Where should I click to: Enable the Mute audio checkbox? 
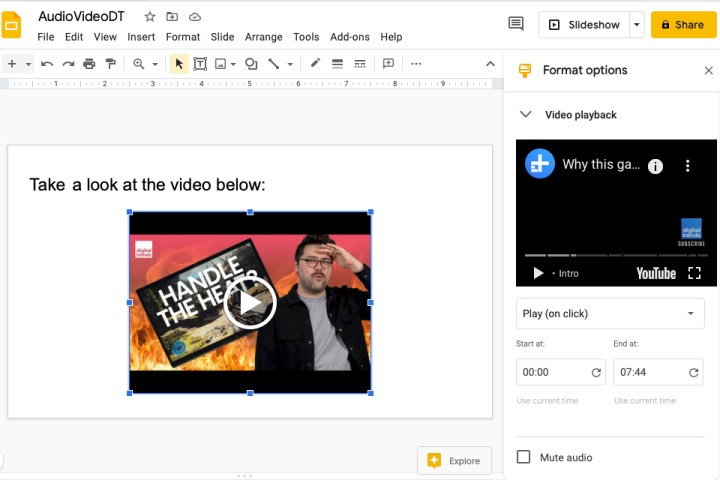[x=523, y=457]
